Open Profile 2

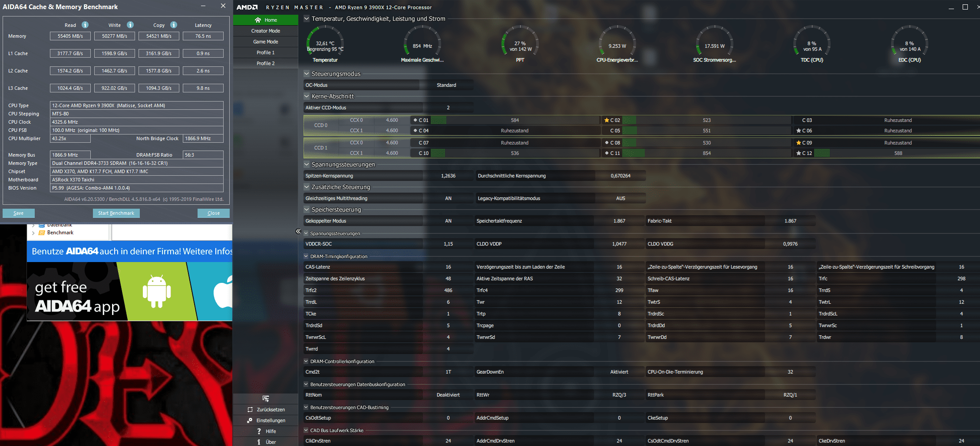pyautogui.click(x=266, y=63)
